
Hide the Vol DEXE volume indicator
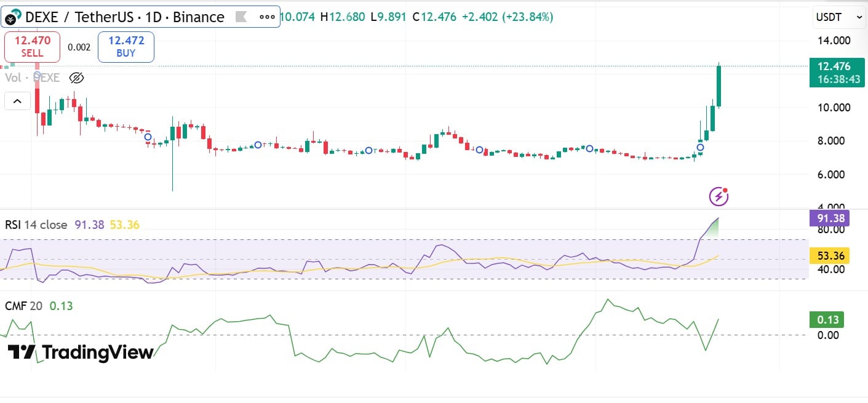(76, 78)
